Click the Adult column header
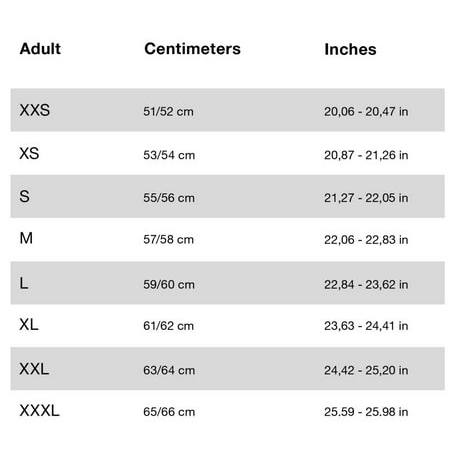The height and width of the screenshot is (462, 462). [x=40, y=49]
